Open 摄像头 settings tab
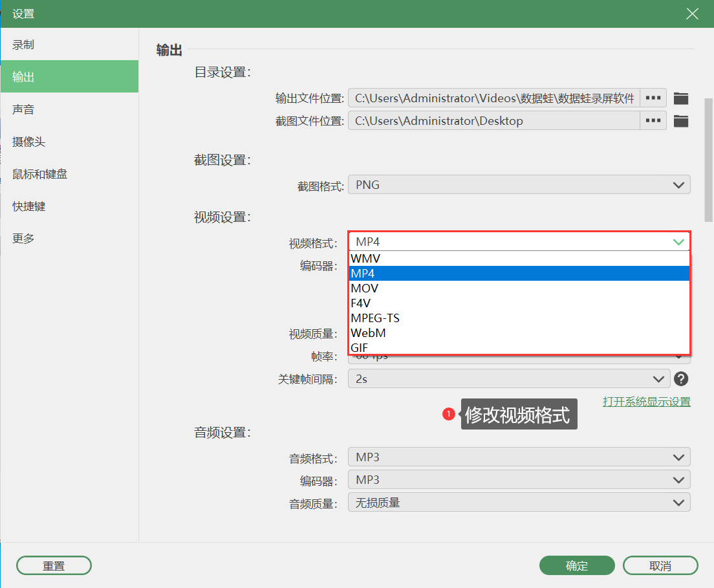714x588 pixels. (69, 142)
